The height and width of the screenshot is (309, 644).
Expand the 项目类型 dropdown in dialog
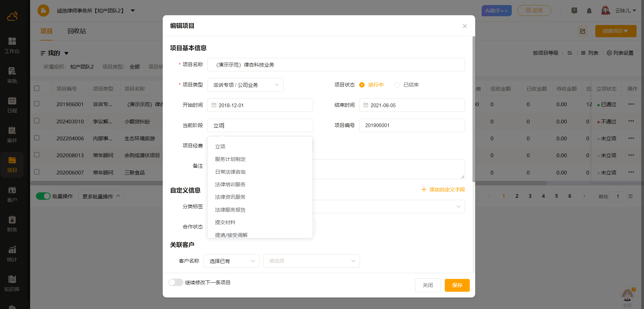tap(245, 85)
